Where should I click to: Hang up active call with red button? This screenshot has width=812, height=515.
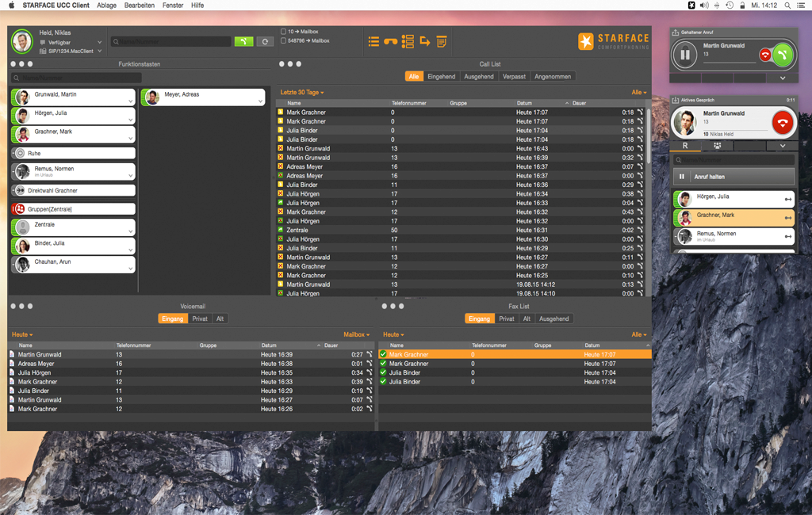pyautogui.click(x=783, y=123)
